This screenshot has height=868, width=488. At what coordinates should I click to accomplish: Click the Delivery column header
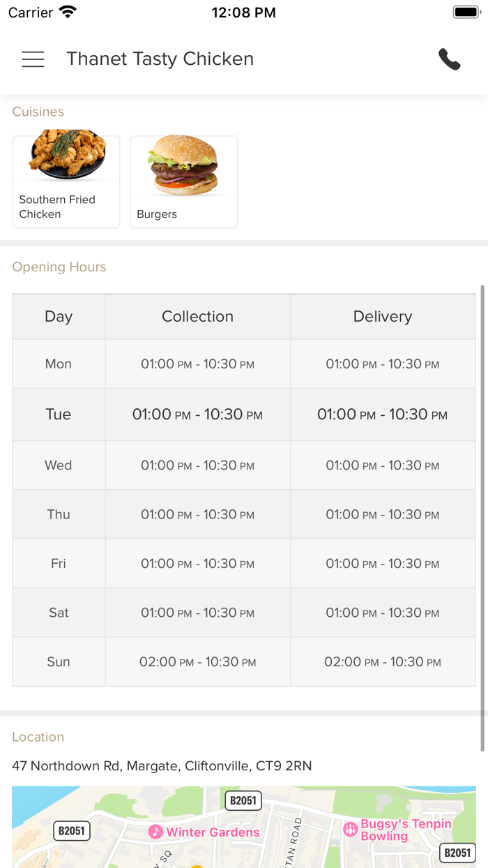click(x=383, y=317)
